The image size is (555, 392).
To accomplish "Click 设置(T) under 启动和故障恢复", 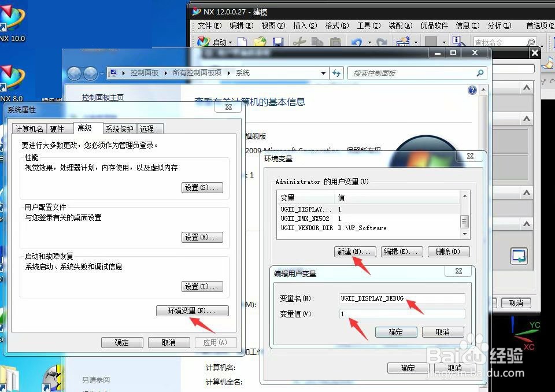I will [x=202, y=286].
